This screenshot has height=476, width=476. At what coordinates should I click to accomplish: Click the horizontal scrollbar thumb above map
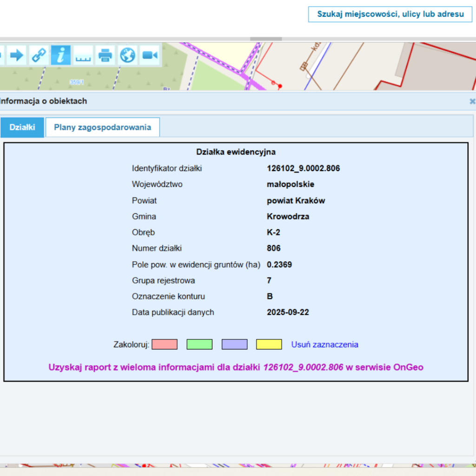[x=266, y=39]
